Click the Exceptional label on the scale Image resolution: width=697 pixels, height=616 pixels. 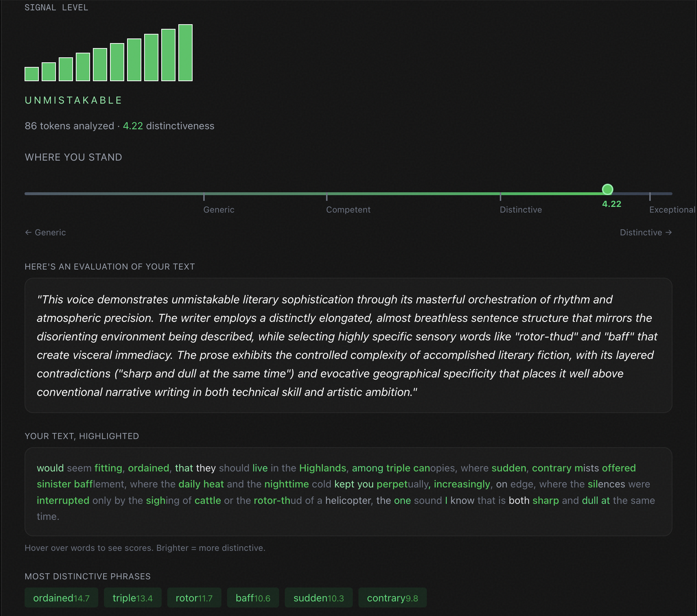[x=672, y=210]
